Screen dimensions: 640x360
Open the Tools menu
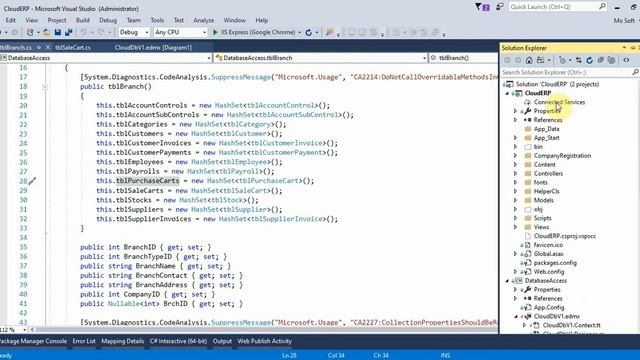[157, 20]
